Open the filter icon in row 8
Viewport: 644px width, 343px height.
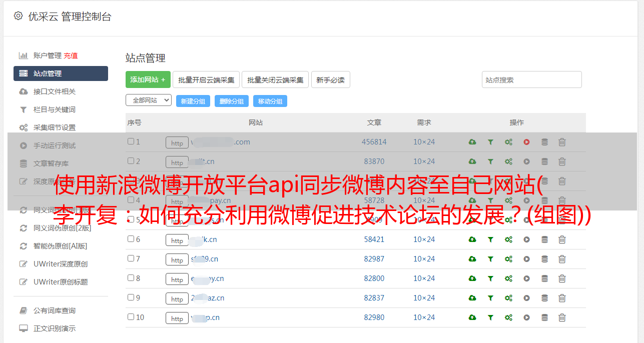[490, 278]
